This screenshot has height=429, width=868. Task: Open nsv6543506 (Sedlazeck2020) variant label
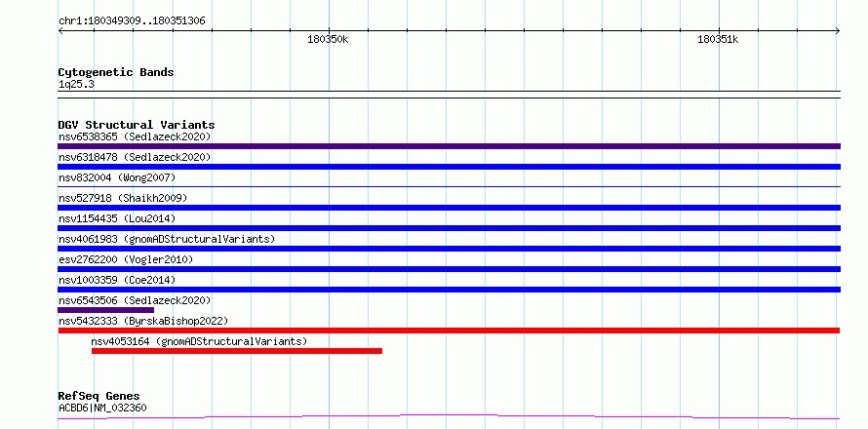(135, 300)
